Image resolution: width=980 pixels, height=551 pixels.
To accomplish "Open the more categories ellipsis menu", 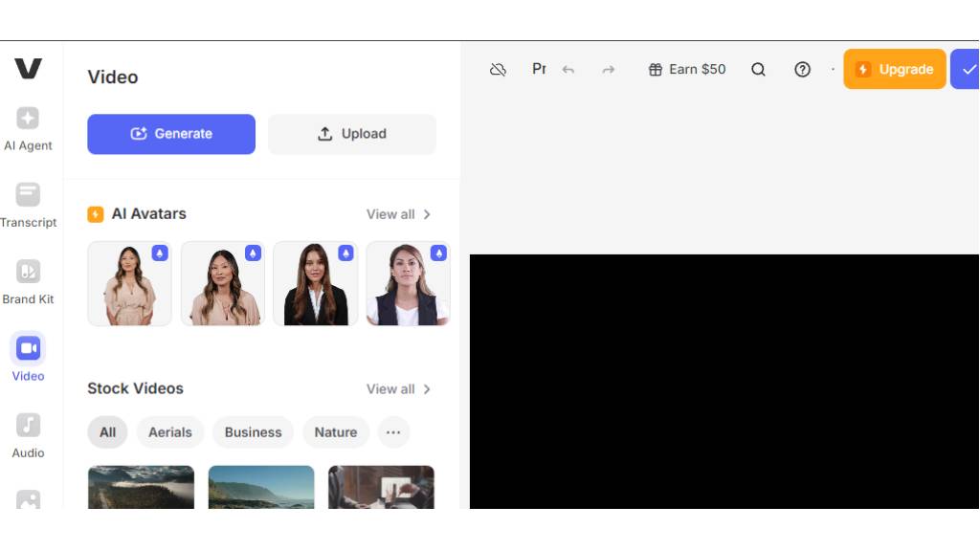I will 393,432.
